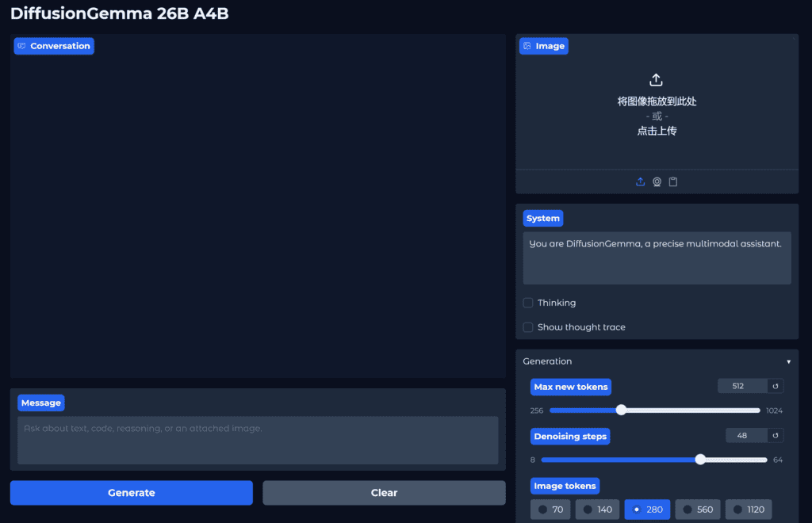The width and height of the screenshot is (812, 523).
Task: Reset the Max new tokens value
Action: (x=776, y=386)
